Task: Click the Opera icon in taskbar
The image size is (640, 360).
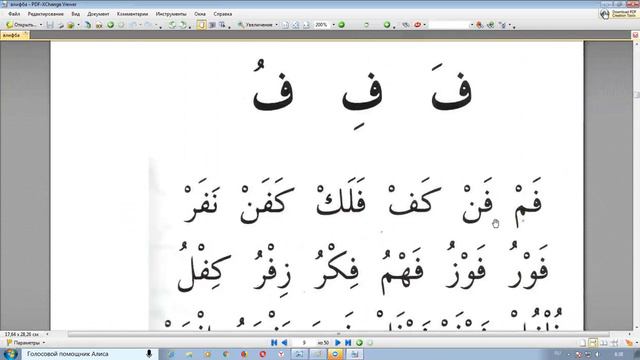Action: (262, 354)
